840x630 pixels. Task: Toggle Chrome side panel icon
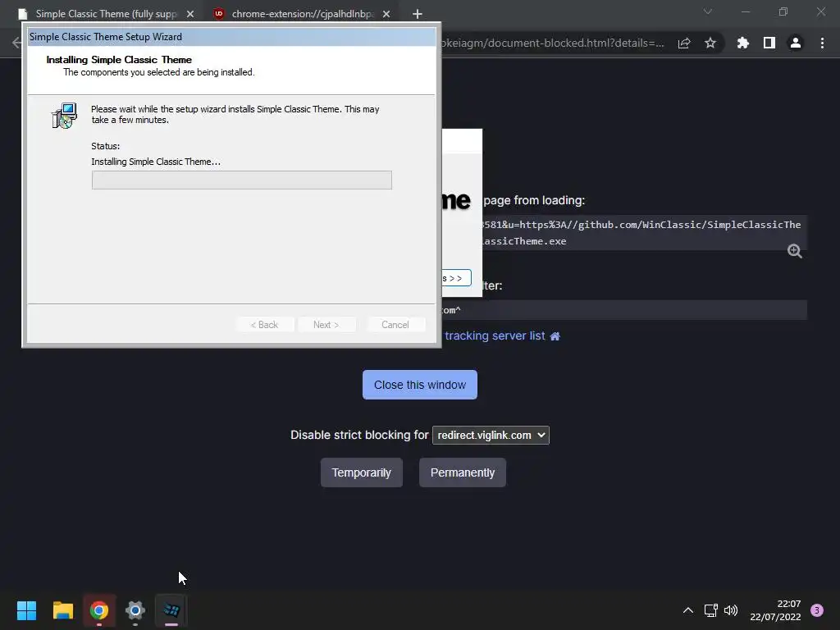(x=769, y=43)
